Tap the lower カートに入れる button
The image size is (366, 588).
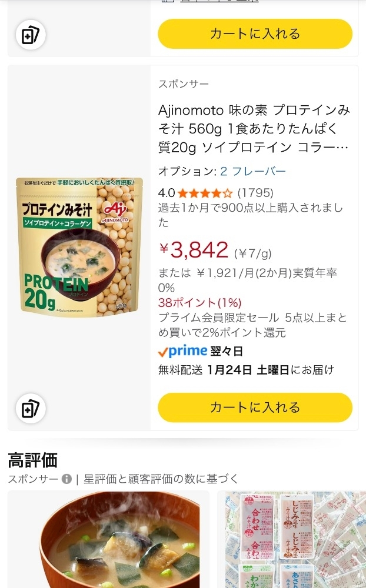coord(255,407)
